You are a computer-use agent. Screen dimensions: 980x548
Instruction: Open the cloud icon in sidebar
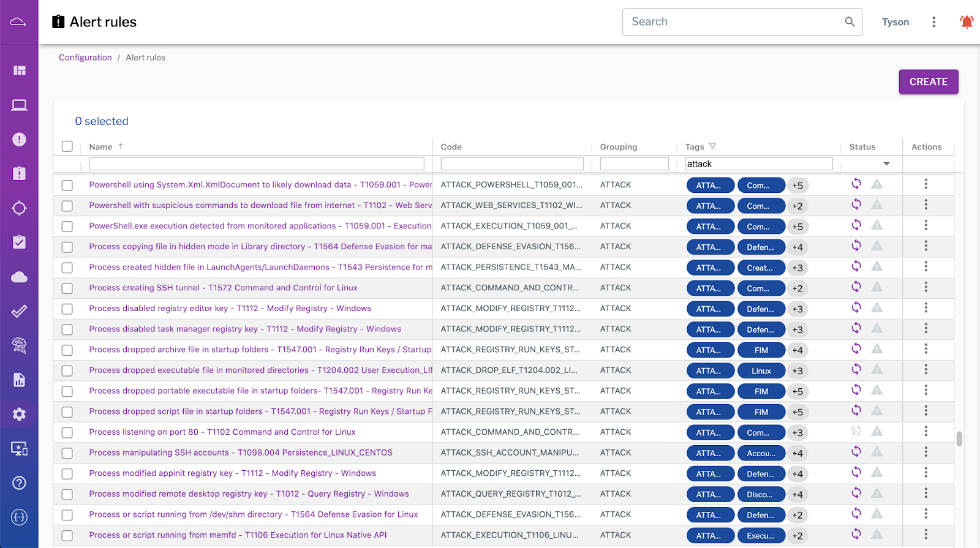point(19,277)
